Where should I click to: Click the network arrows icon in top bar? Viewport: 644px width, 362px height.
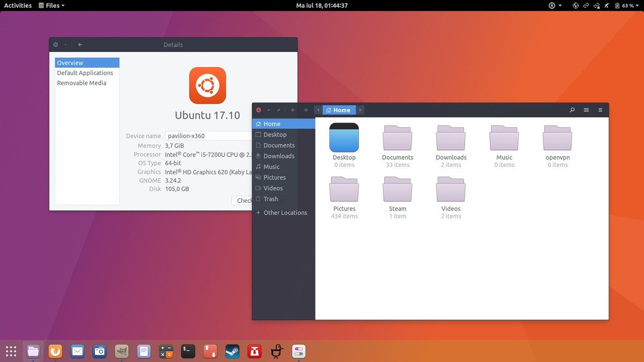tap(586, 5)
